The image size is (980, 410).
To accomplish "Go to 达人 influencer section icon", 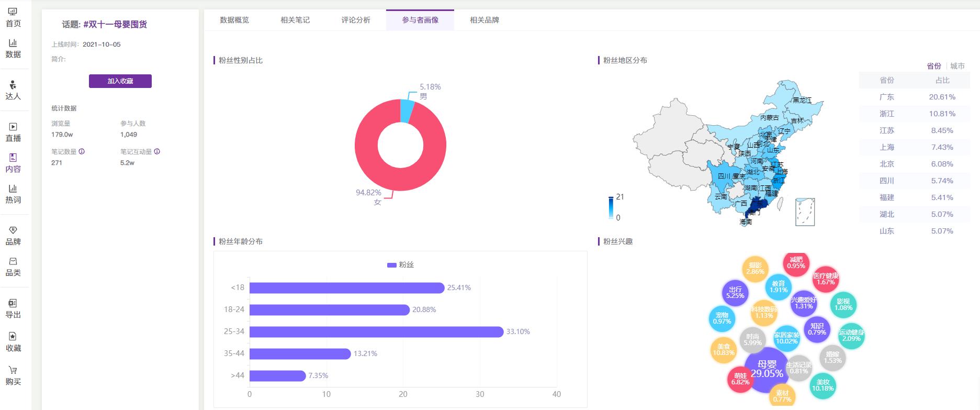I will click(13, 85).
